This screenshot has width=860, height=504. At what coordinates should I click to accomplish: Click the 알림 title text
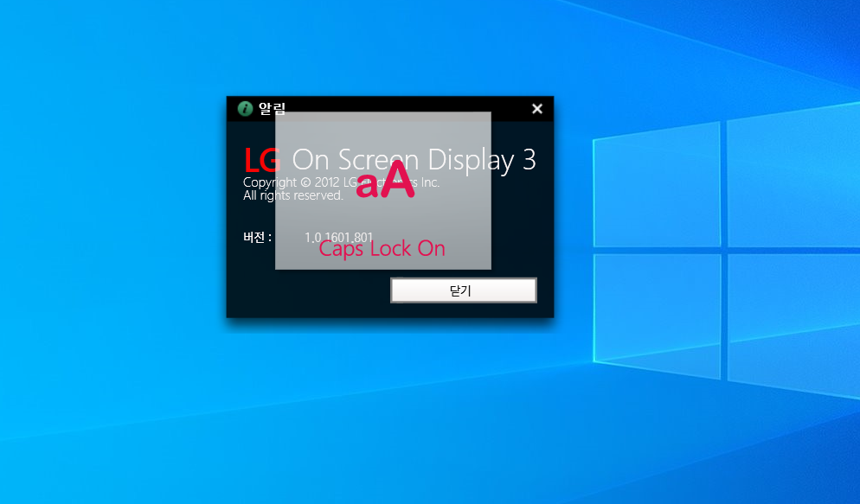coord(272,108)
